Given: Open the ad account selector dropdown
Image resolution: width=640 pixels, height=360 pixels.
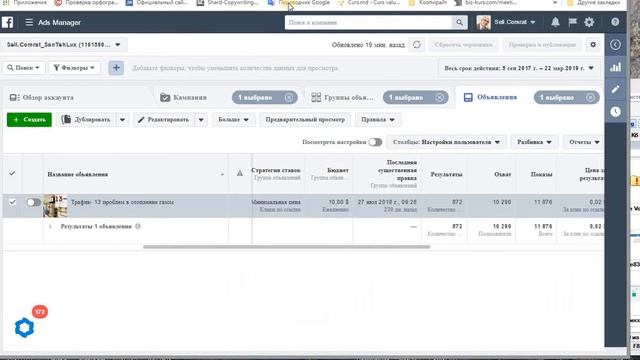Looking at the screenshot, I should click(64, 44).
